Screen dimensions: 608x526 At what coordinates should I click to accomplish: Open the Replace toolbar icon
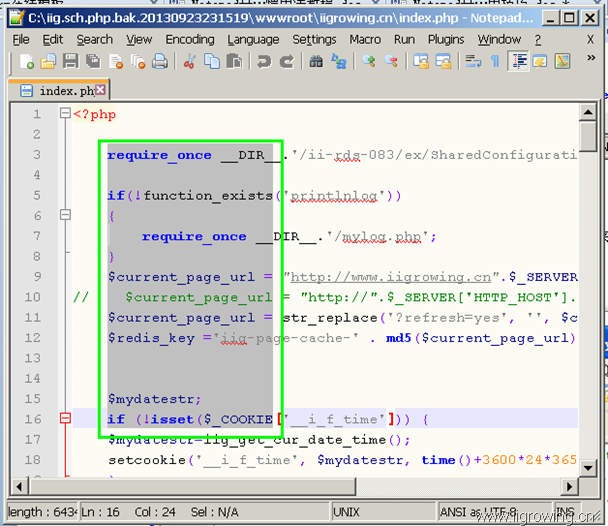coord(339,62)
